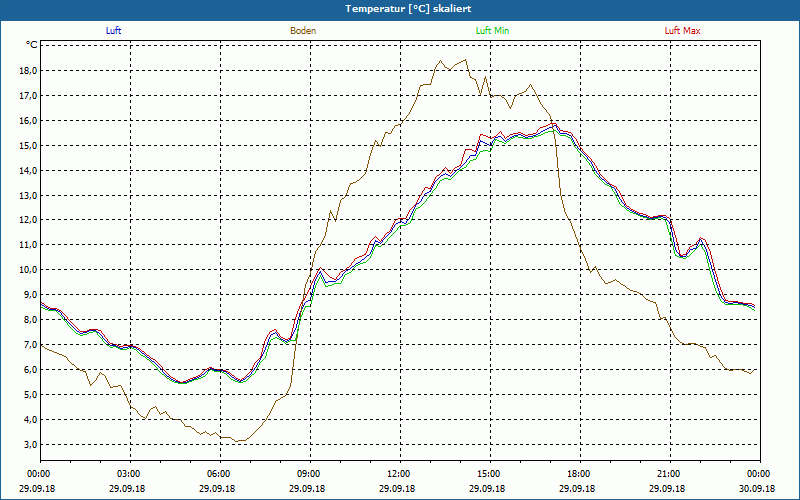Screen dimensions: 800x500
Task: Click the 15,0 y-axis value
Action: tap(29, 145)
